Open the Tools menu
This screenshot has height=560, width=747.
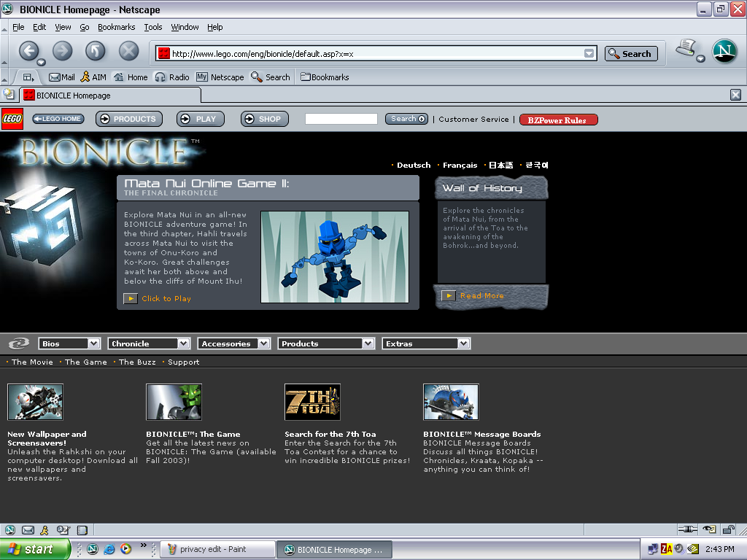pyautogui.click(x=153, y=27)
